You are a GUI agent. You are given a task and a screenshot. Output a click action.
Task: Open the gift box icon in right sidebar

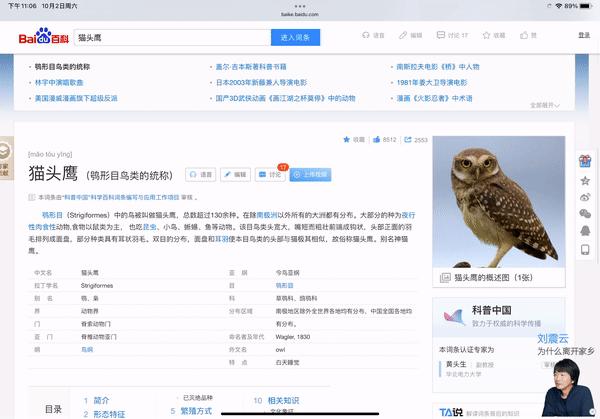tap(585, 161)
